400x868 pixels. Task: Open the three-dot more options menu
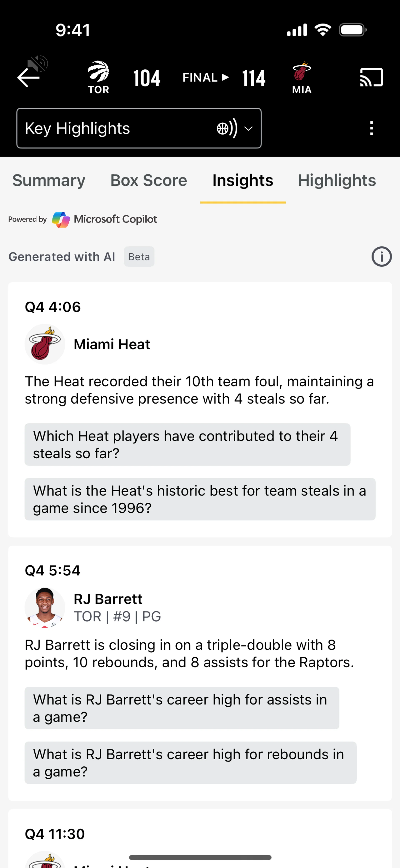(371, 128)
